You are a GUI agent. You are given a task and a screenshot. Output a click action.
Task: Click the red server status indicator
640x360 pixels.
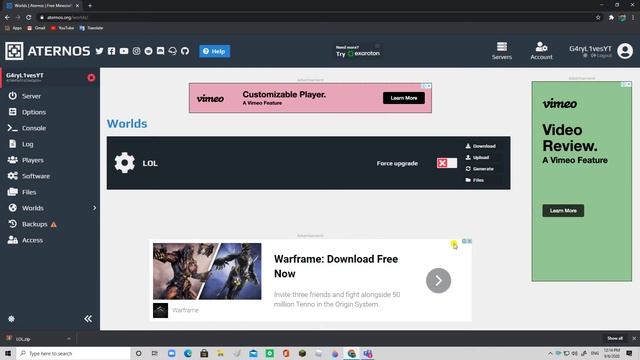91,78
